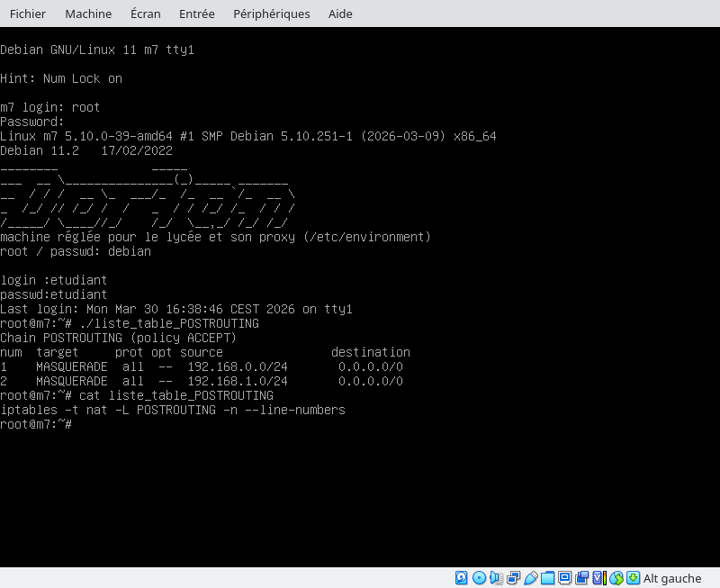Screen dimensions: 720x588
Task: Open the Entrée menu
Action: click(196, 14)
